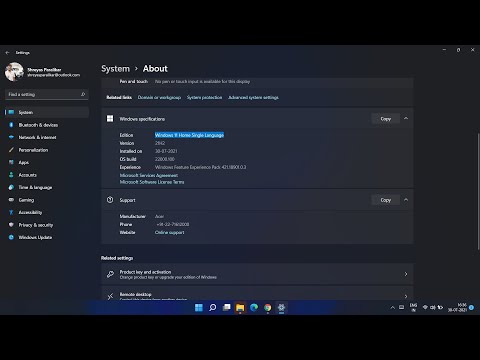Copy the Windows specifications
Screen dimensions: 480x360
386,119
